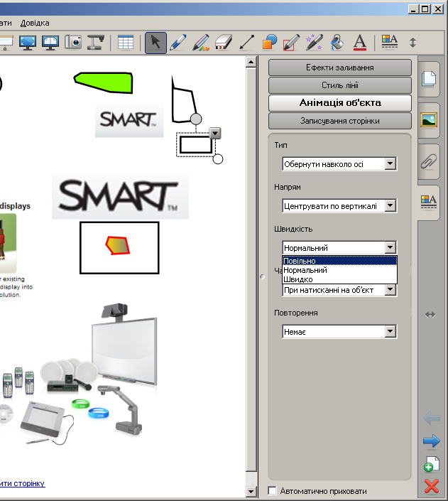Open Стиль лінії section
This screenshot has width=448, height=501.
pos(340,85)
